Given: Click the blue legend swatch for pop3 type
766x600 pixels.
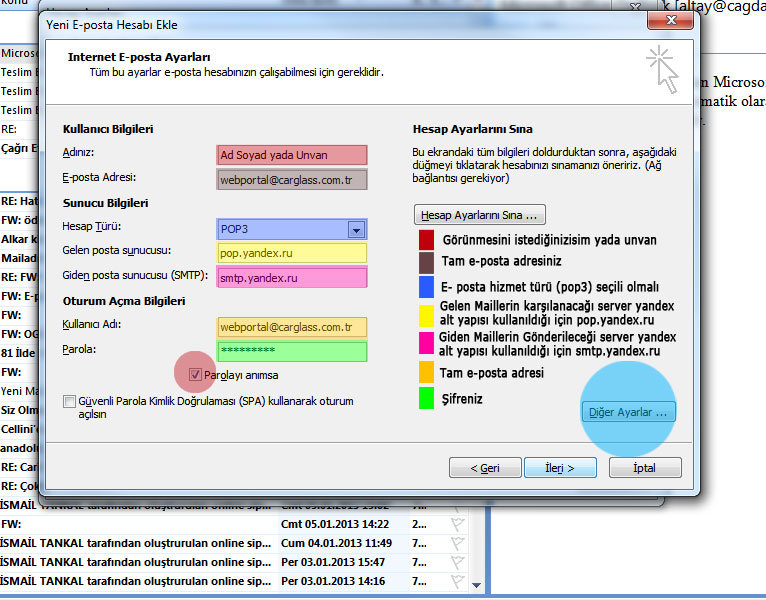Looking at the screenshot, I should tap(426, 287).
